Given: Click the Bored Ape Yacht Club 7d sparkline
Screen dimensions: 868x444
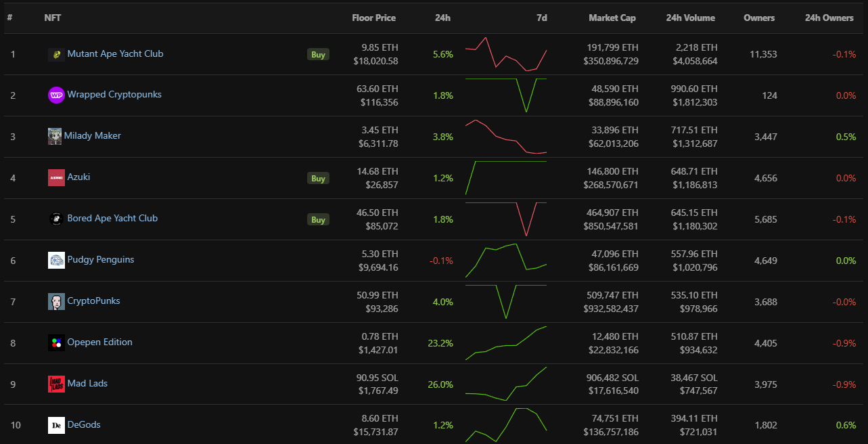Looking at the screenshot, I should [506, 219].
